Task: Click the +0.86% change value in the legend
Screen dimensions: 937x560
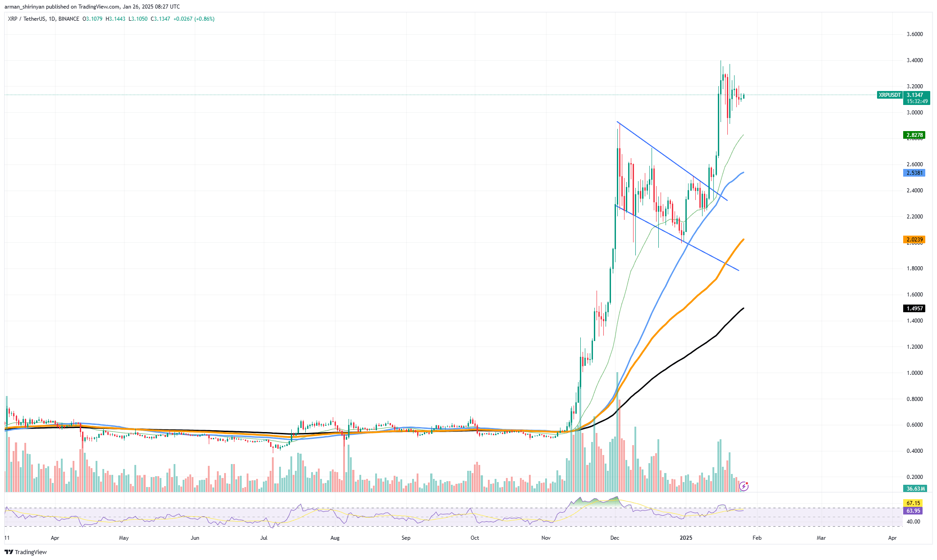Action: 204,19
